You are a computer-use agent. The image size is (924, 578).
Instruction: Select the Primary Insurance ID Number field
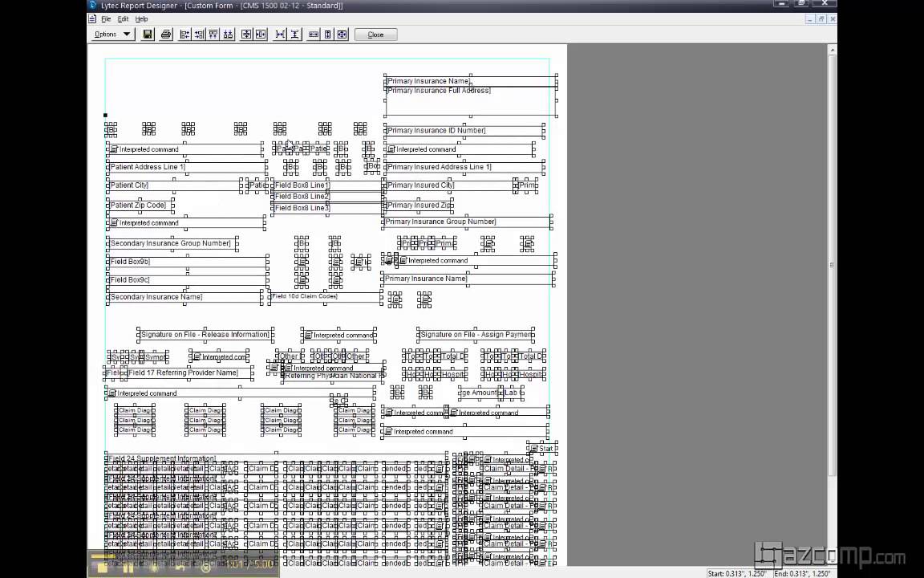click(x=464, y=130)
